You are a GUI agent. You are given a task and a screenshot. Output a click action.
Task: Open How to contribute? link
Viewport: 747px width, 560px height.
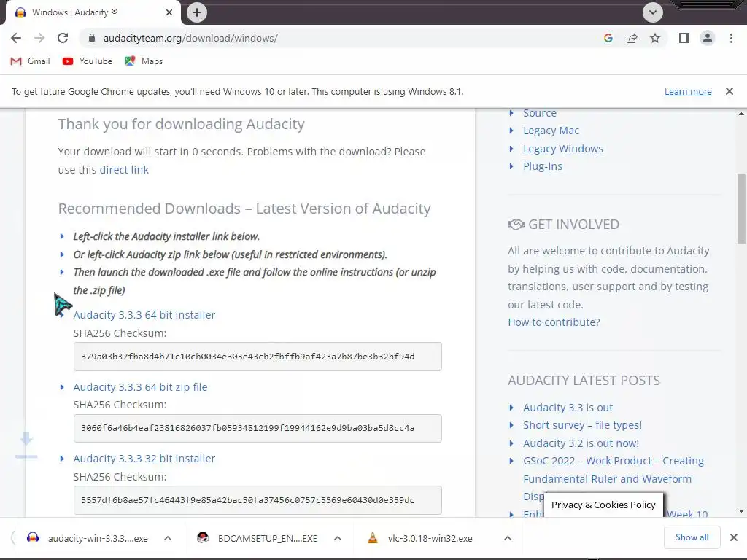click(x=554, y=322)
